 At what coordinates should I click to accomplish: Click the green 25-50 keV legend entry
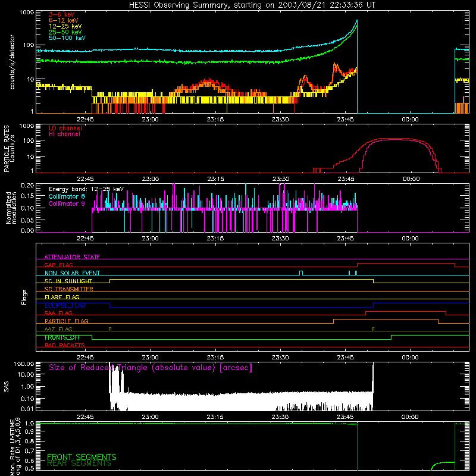click(x=65, y=32)
